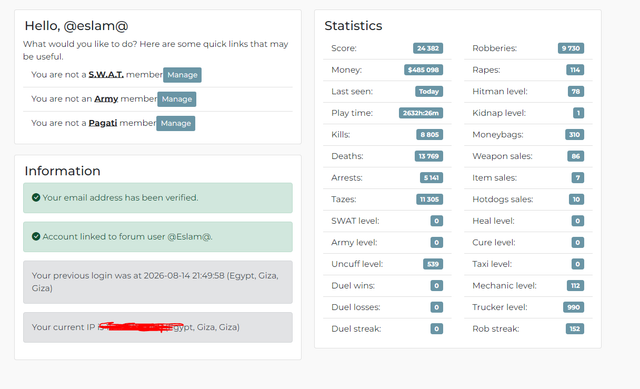640x389 pixels.
Task: Select the Moneybags value 310
Action: click(x=574, y=135)
